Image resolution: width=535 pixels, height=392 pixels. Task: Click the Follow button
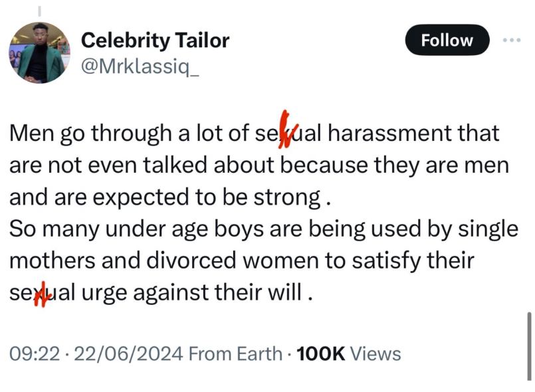click(x=447, y=40)
